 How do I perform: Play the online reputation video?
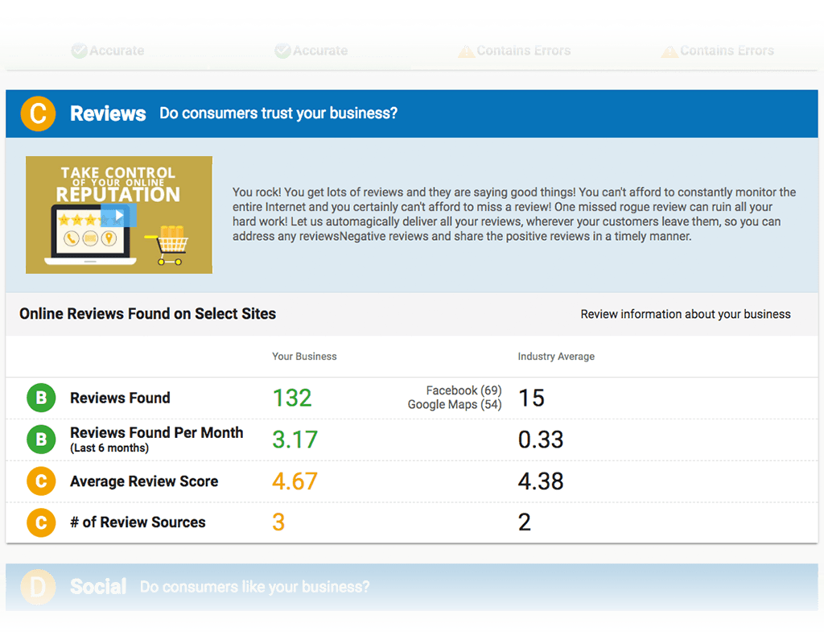(x=118, y=215)
